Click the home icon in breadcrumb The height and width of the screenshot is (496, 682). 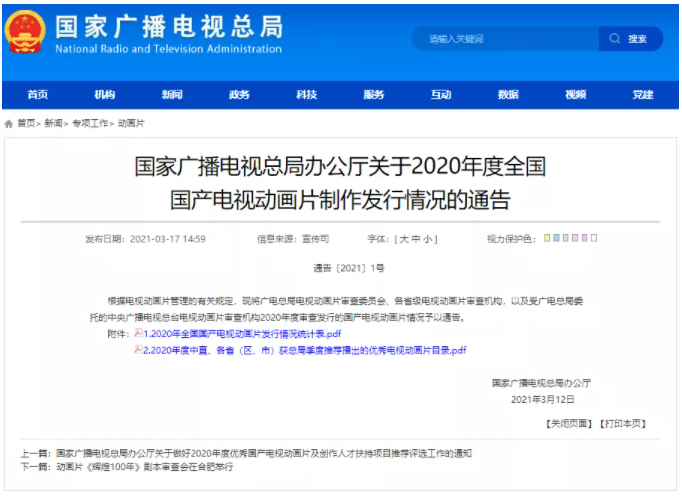pos(9,123)
